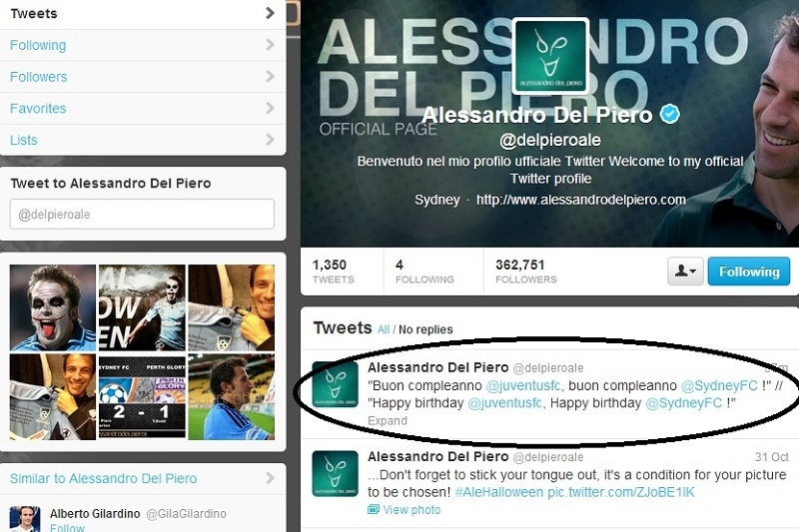Open avatar of the Halloween tweet
Screen dimensions: 799x532
(x=335, y=473)
